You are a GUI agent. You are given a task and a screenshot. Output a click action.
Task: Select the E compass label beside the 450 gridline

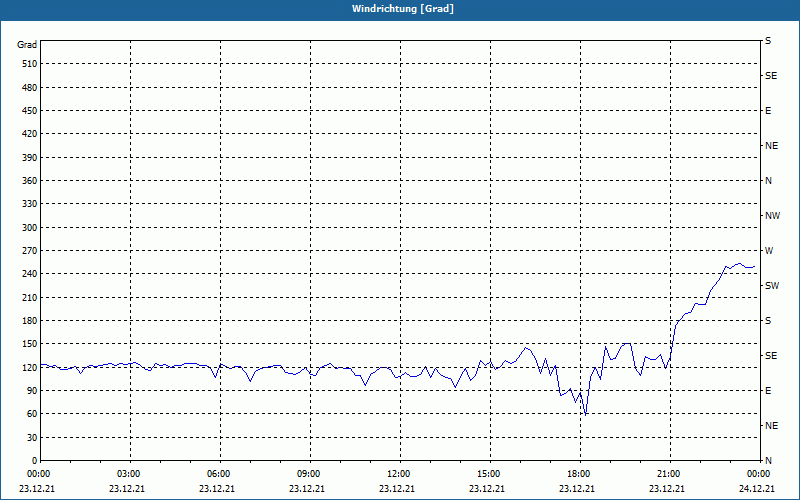(x=768, y=111)
